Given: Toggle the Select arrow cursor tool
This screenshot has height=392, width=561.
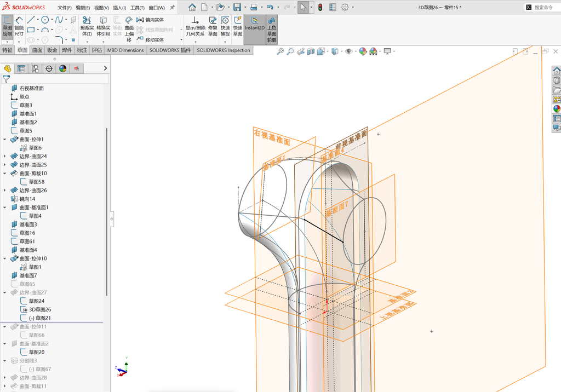Looking at the screenshot, I should (302, 7).
